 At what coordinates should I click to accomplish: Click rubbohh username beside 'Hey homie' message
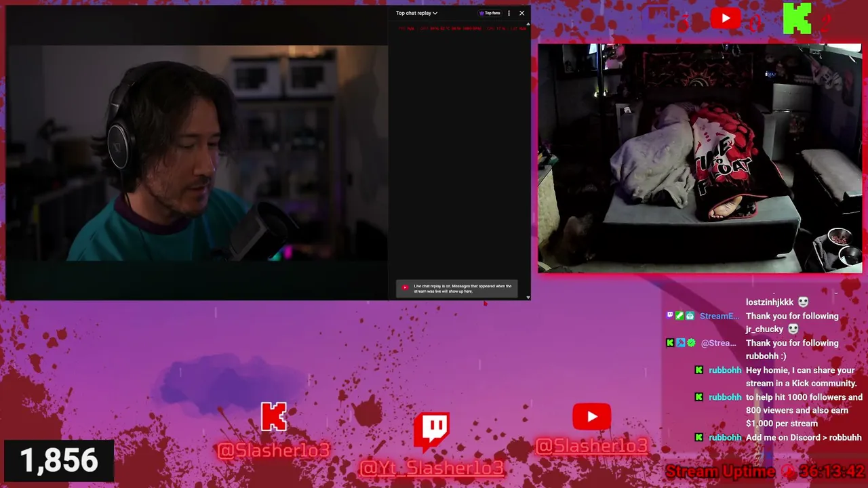[x=725, y=370]
